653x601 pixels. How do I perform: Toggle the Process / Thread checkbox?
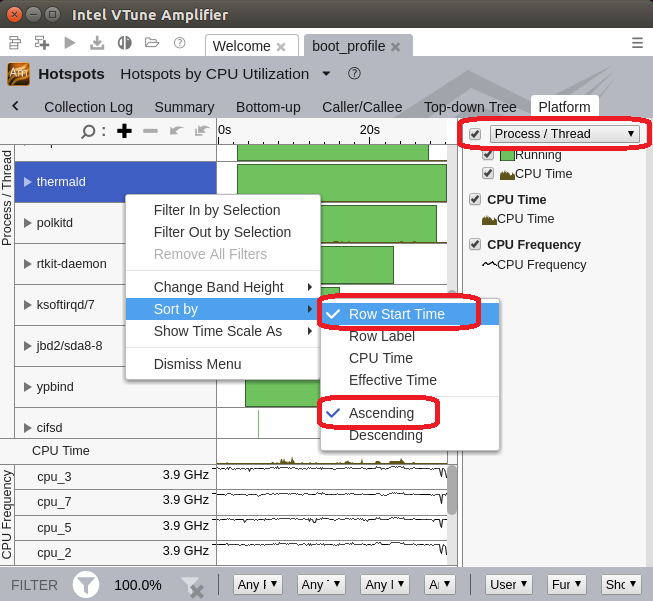coord(475,134)
